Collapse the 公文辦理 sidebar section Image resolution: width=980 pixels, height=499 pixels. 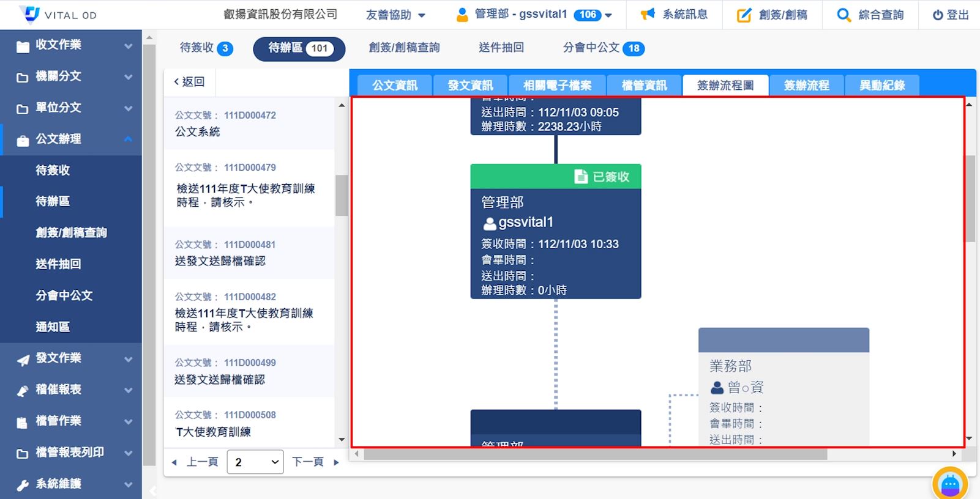tap(128, 139)
